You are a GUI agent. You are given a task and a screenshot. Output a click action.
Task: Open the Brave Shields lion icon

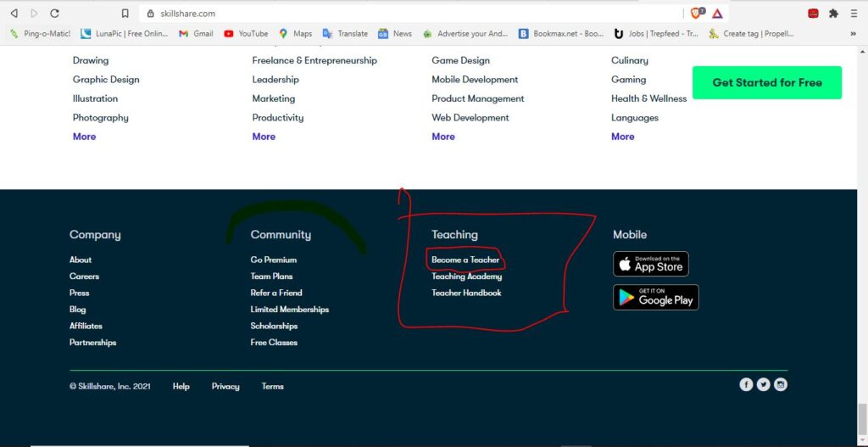(698, 14)
